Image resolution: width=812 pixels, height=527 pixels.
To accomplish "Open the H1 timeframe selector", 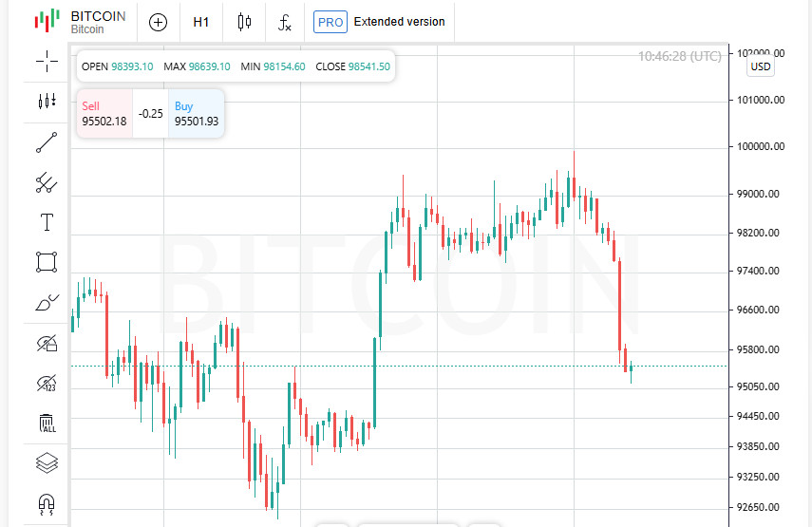I will pyautogui.click(x=201, y=22).
